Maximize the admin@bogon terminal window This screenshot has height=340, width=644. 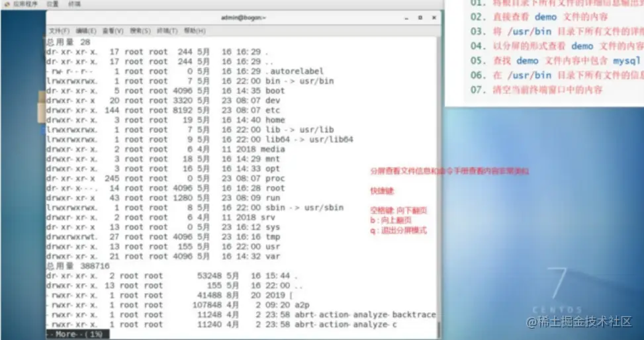[420, 18]
